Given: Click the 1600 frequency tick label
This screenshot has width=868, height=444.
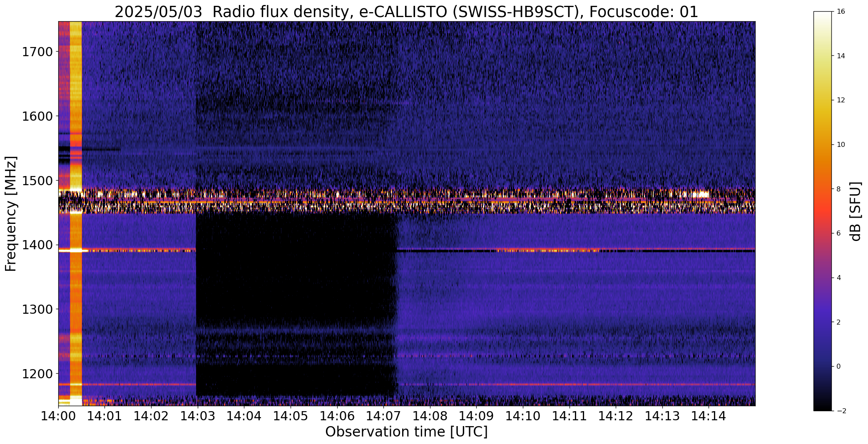Looking at the screenshot, I should (37, 116).
